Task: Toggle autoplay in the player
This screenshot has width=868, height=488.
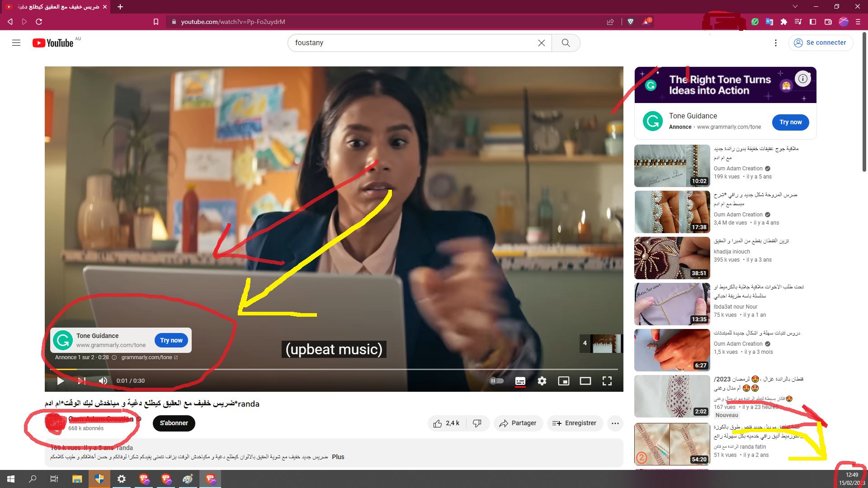Action: [496, 381]
